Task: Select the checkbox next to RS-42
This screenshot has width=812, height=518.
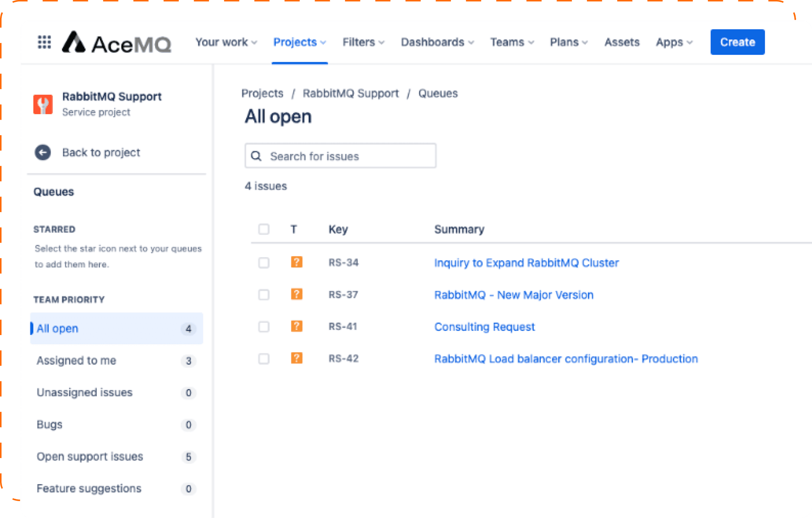Action: click(x=264, y=359)
